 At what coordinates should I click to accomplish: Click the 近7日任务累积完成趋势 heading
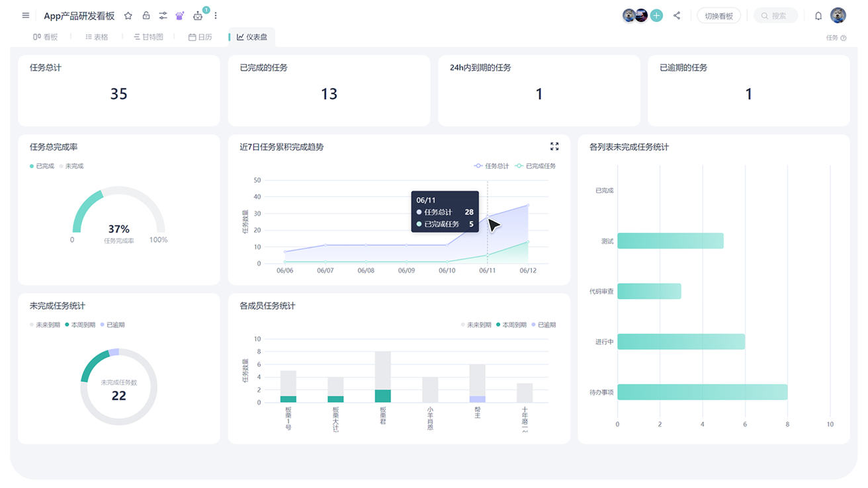click(x=282, y=147)
